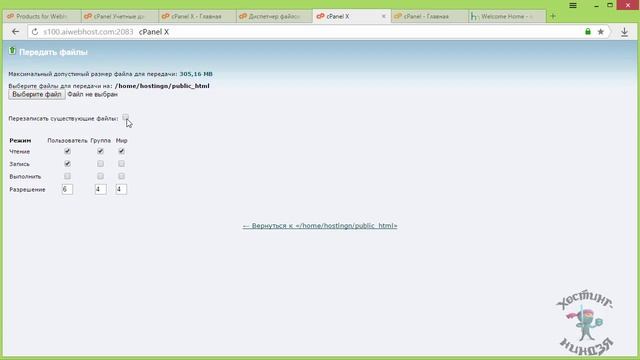Click the green padlock security icon
640x360 pixels.
588,31
